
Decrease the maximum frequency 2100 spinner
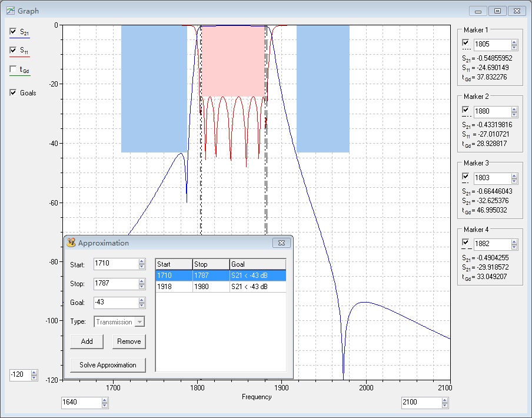pos(444,406)
